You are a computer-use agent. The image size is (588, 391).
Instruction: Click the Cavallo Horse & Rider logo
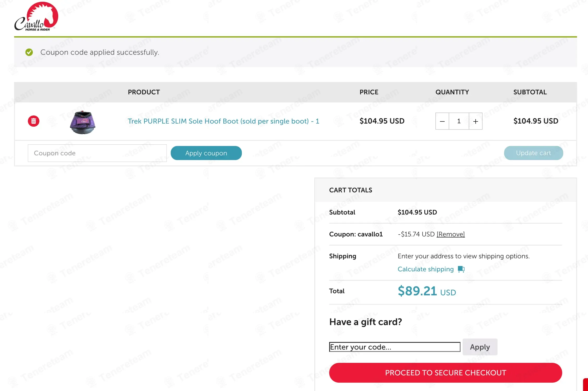point(36,17)
